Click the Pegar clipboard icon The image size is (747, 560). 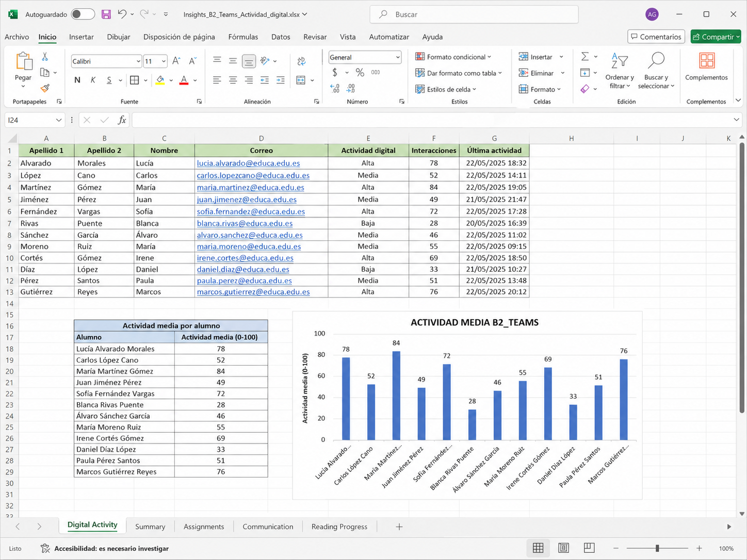[24, 61]
